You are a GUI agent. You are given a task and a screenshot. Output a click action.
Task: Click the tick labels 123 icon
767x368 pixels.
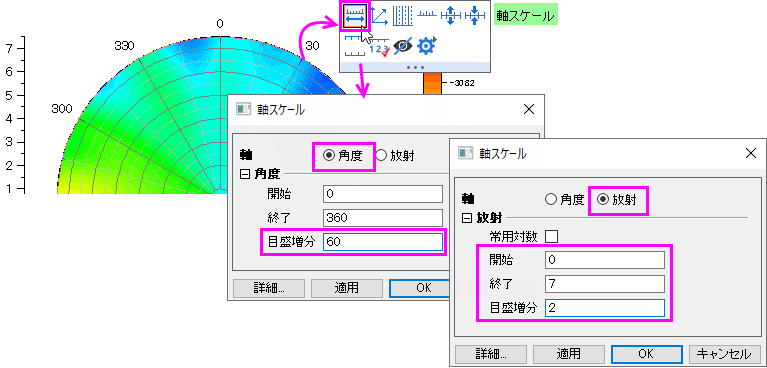click(380, 48)
